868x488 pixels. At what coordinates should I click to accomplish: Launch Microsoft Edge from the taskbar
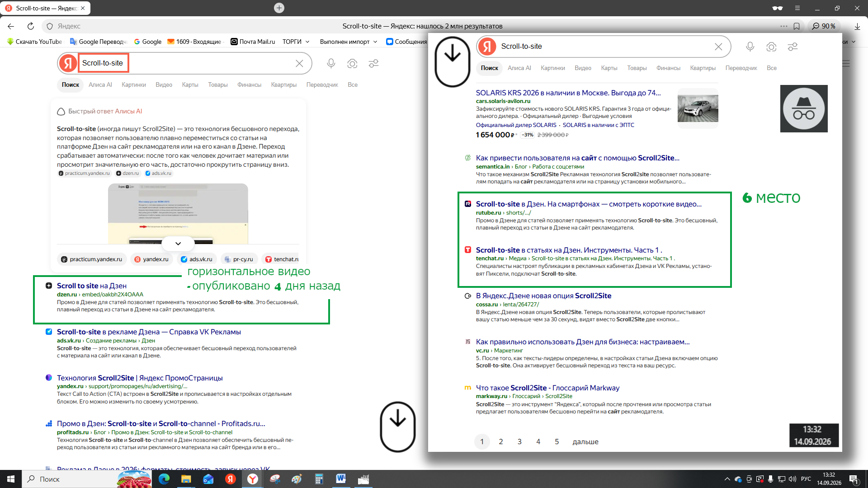(164, 479)
